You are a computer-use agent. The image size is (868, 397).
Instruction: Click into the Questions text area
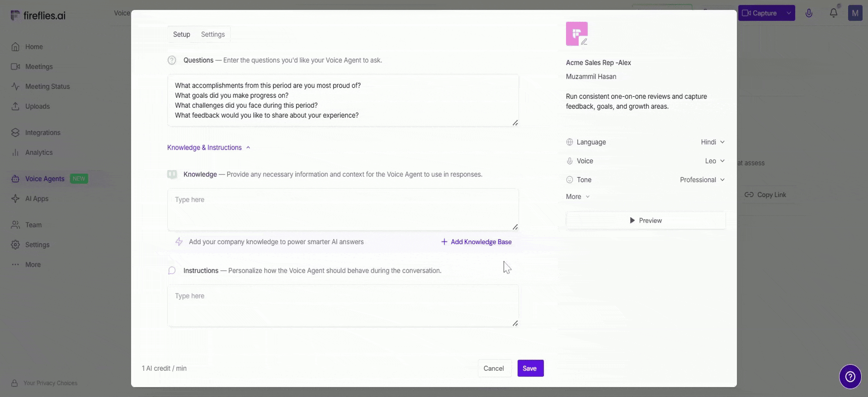coord(343,100)
